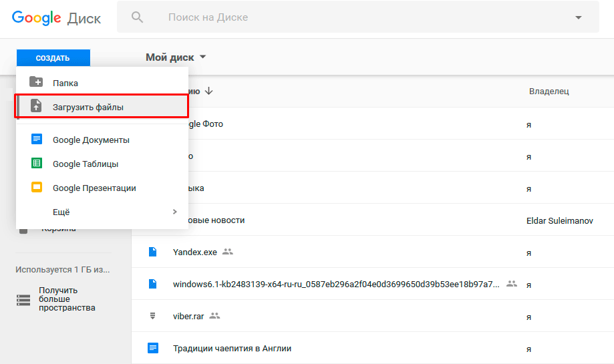The height and width of the screenshot is (364, 614).
Task: Choose Google Таблицы from the create menu
Action: coord(86,164)
